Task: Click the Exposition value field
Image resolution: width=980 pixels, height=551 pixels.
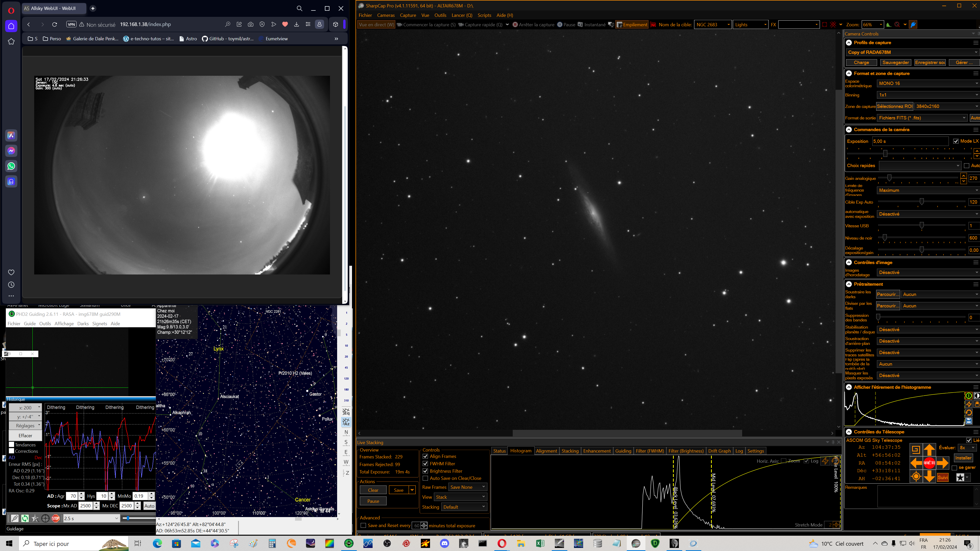Action: tap(910, 141)
